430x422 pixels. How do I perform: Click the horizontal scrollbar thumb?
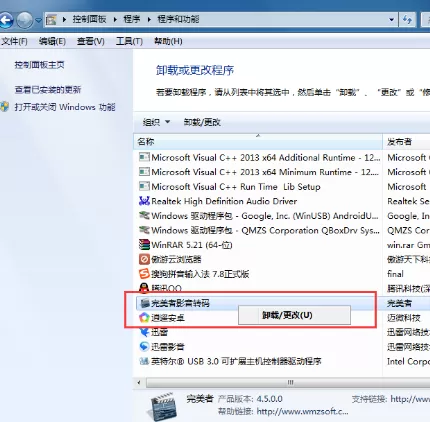(x=289, y=383)
